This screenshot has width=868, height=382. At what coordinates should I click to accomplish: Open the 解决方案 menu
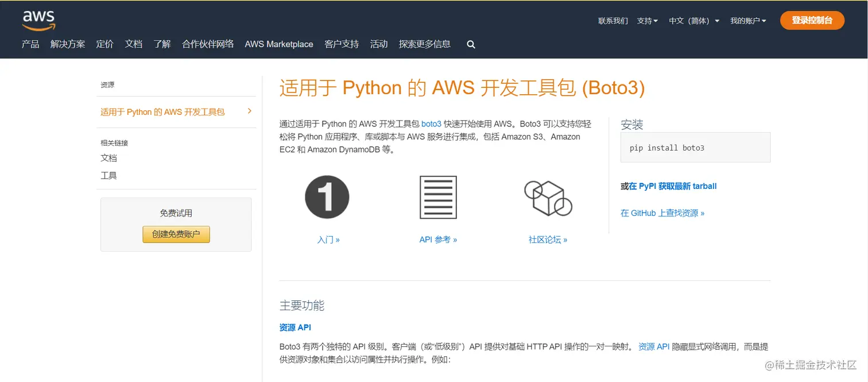pyautogui.click(x=68, y=44)
